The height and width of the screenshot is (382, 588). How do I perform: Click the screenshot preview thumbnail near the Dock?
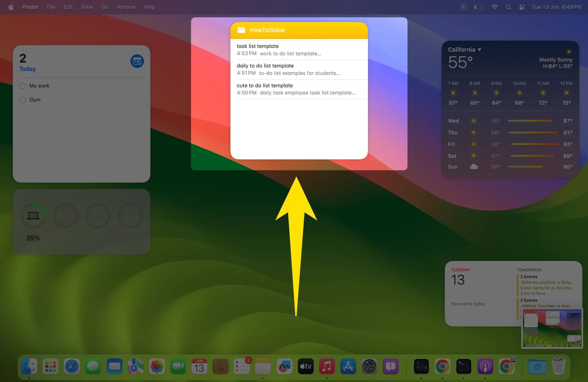tap(551, 328)
